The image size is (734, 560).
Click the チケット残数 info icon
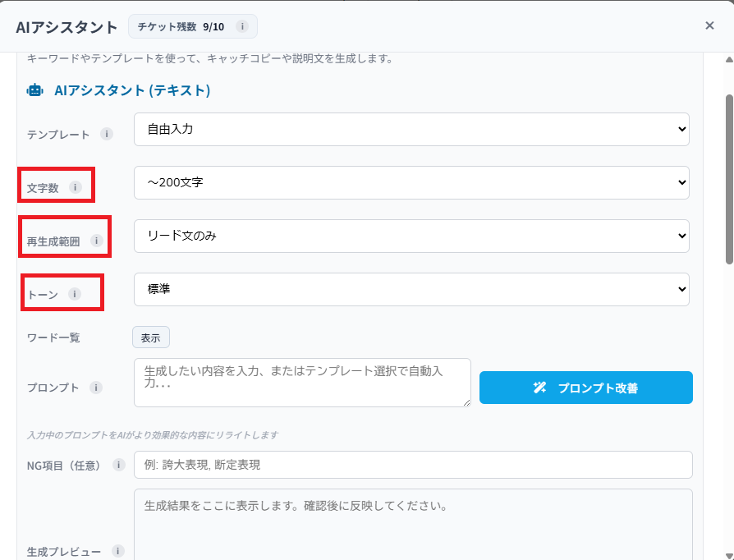tap(242, 26)
